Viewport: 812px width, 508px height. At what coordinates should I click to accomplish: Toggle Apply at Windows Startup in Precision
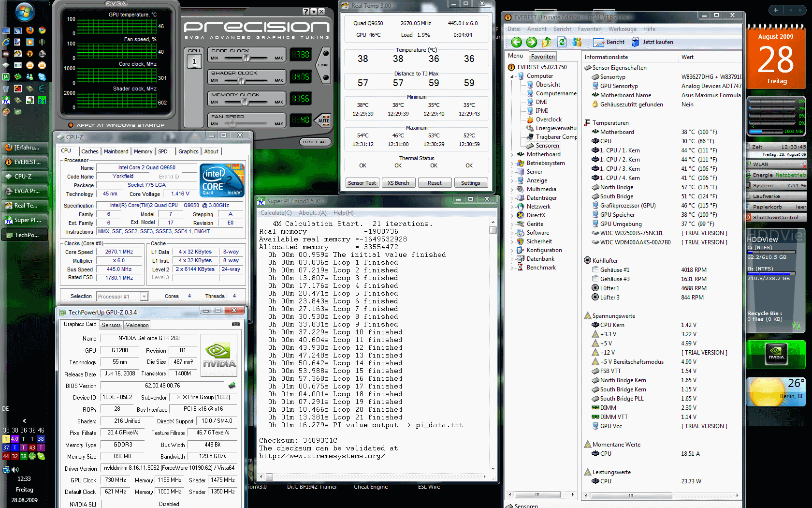tap(71, 125)
